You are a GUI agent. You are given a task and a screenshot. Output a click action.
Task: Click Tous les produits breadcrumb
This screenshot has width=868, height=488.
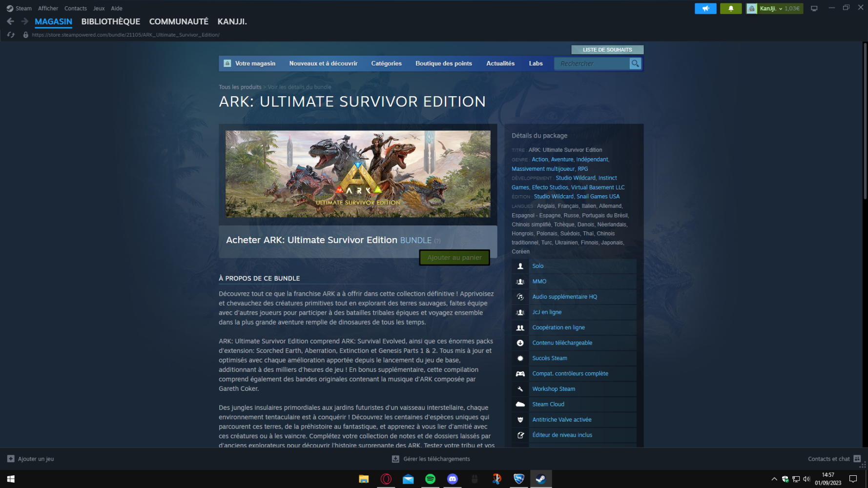click(x=240, y=87)
